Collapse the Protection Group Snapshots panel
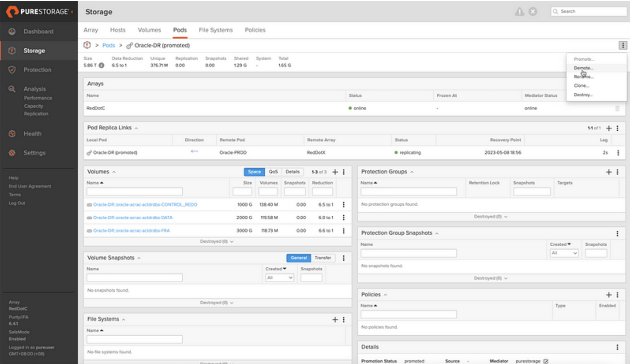This screenshot has width=630, height=364. point(436,233)
